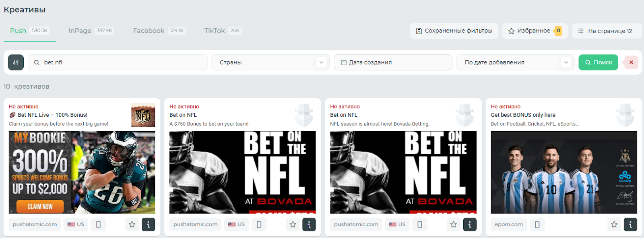Open the Bet on the NFL Bovada thumbnail
The image size is (644, 238).
pos(242,172)
